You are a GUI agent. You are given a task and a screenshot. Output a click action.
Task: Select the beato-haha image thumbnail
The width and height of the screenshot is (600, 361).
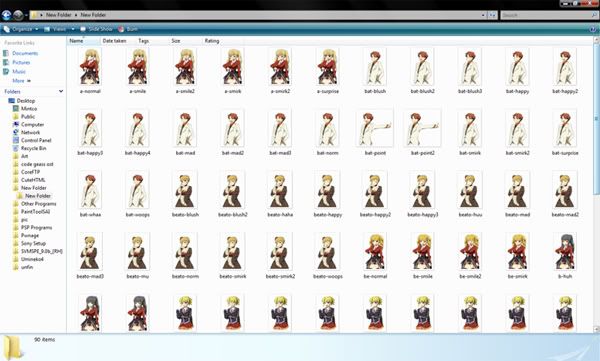coord(280,190)
